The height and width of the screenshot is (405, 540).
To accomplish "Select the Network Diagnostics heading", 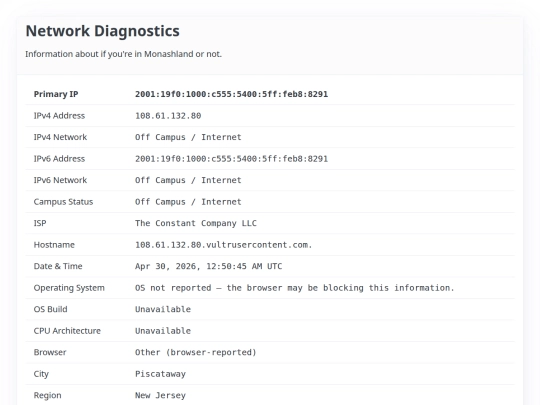I will click(103, 31).
